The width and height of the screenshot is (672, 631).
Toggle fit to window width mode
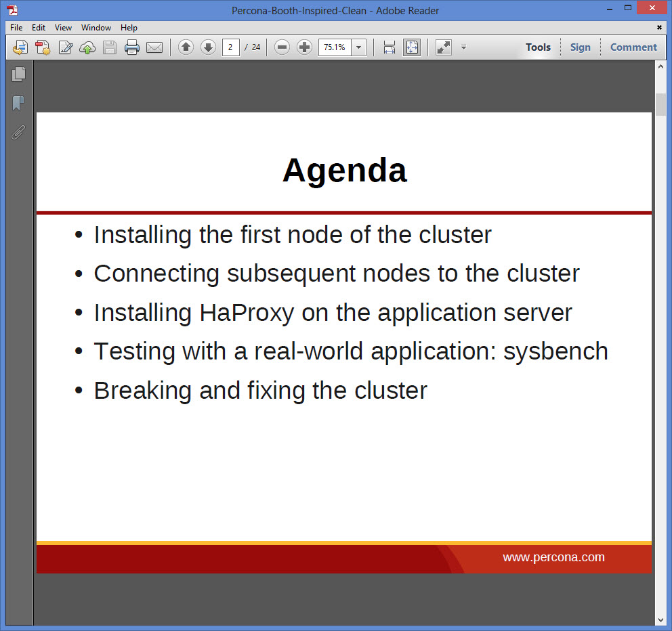coord(389,47)
